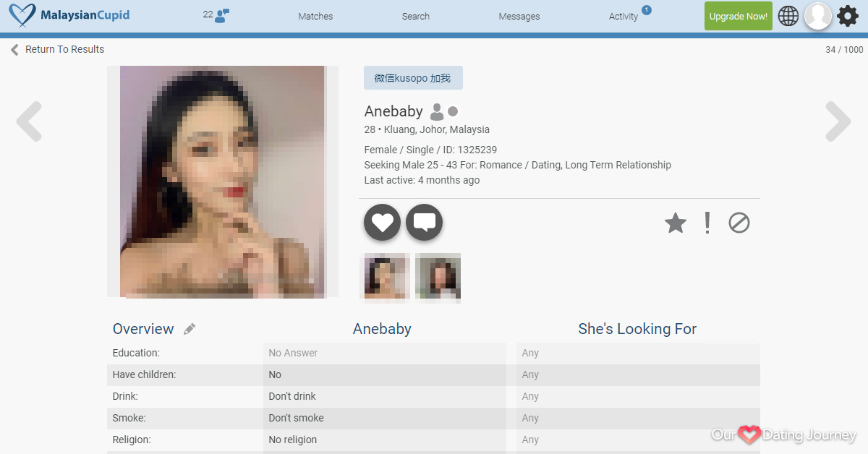Click the grey offline status dot
This screenshot has width=868, height=454.
[453, 111]
